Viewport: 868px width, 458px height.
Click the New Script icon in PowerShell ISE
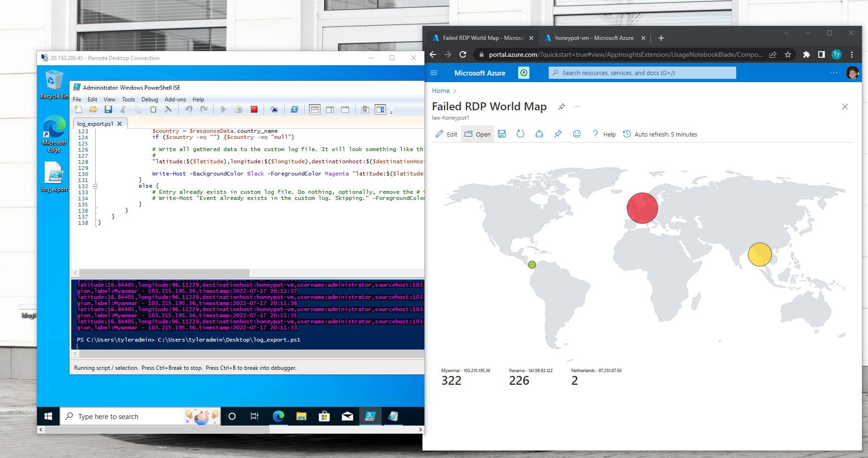point(78,109)
